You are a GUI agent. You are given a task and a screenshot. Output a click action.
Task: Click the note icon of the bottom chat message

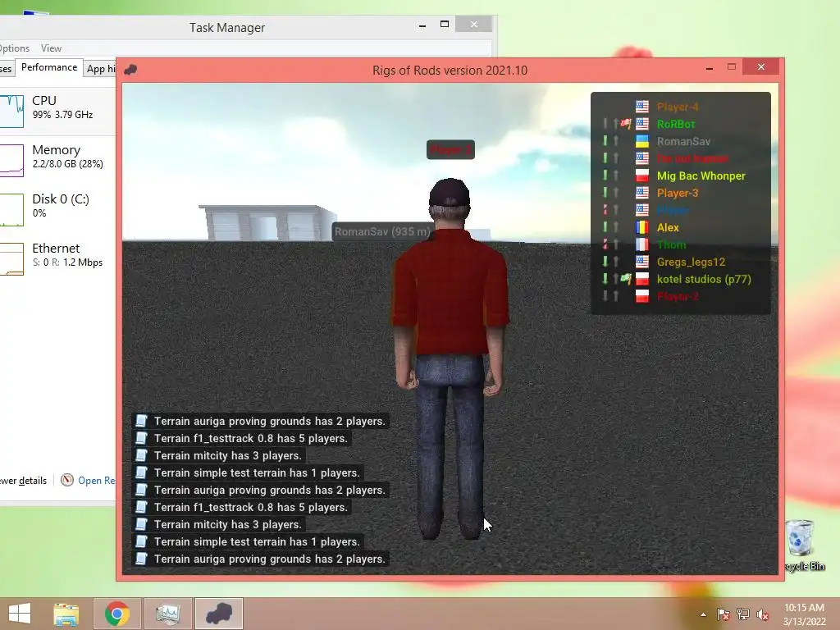[141, 559]
